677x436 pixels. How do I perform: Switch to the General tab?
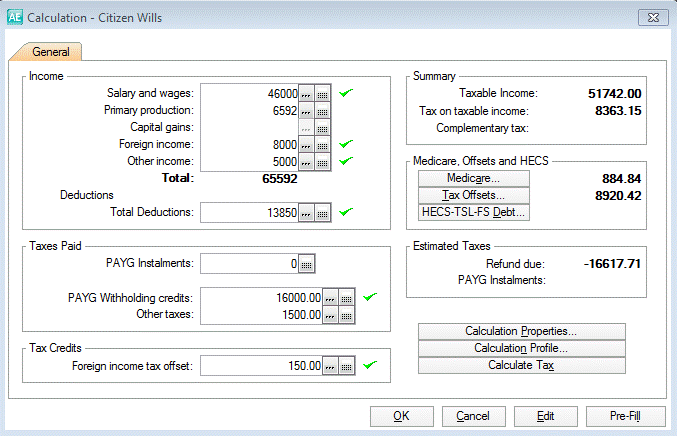pos(49,51)
